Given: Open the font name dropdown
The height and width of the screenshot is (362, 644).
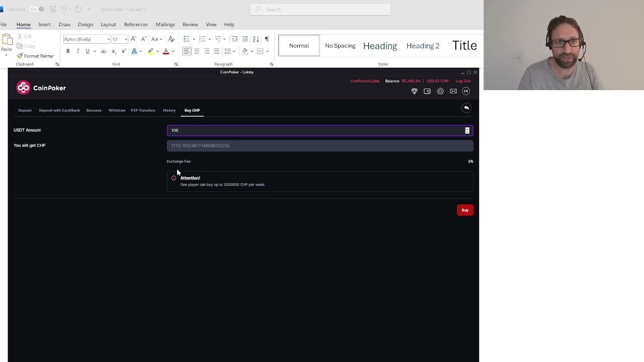Looking at the screenshot, I should click(108, 39).
